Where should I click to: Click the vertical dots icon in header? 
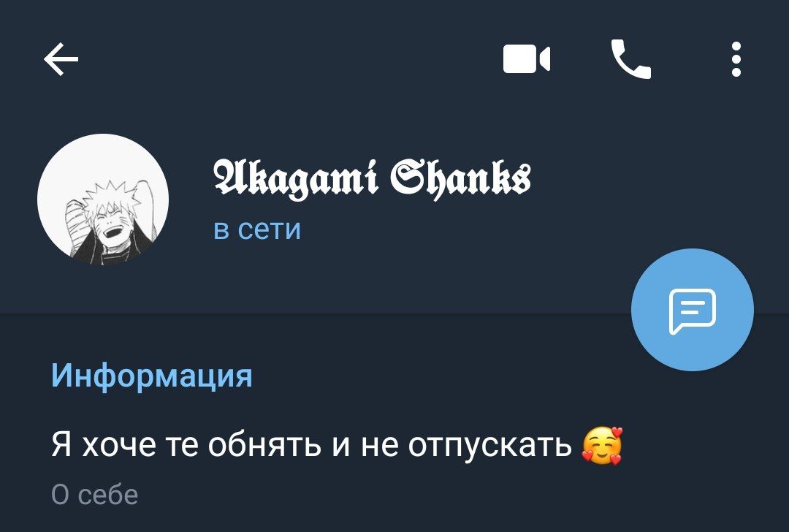[736, 59]
